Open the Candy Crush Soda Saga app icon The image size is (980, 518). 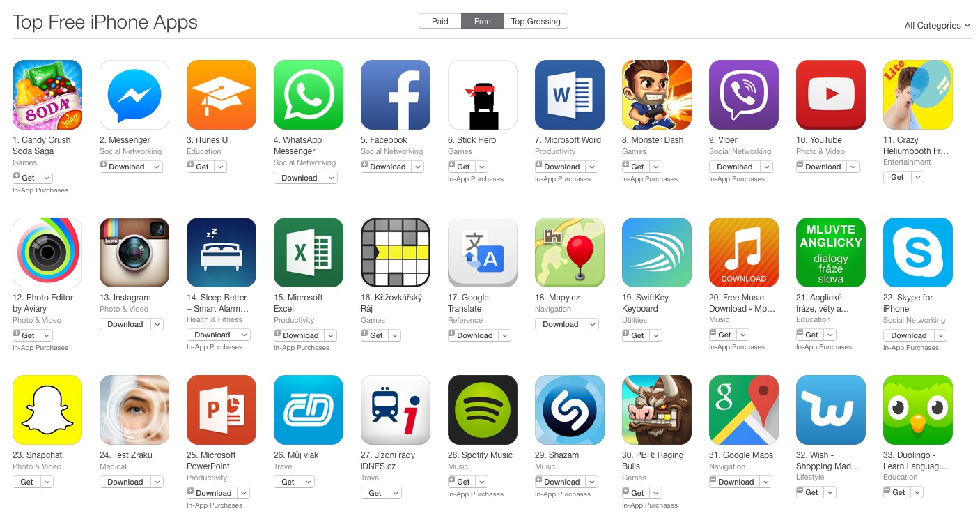click(47, 95)
